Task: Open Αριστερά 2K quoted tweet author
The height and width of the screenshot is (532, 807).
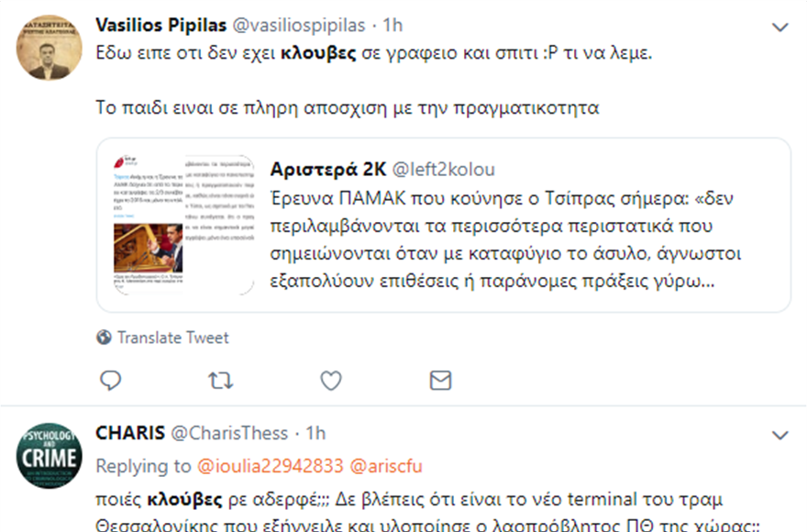Action: (x=326, y=170)
